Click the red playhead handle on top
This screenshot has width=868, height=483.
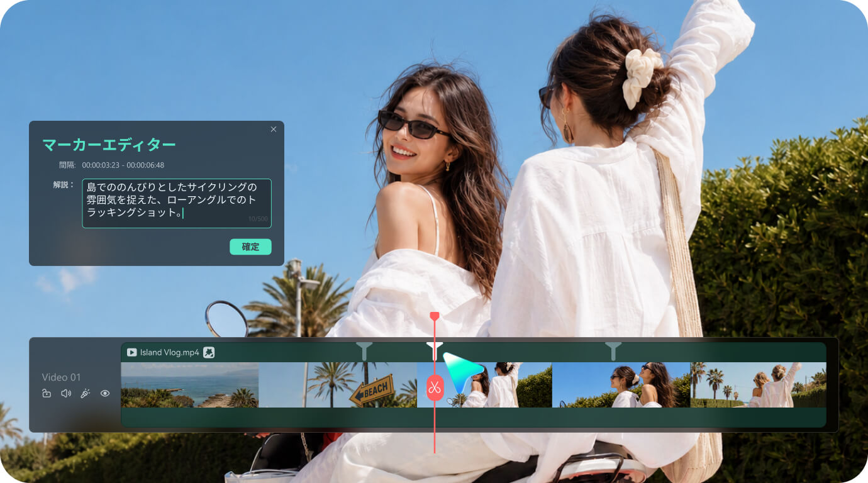pyautogui.click(x=434, y=316)
